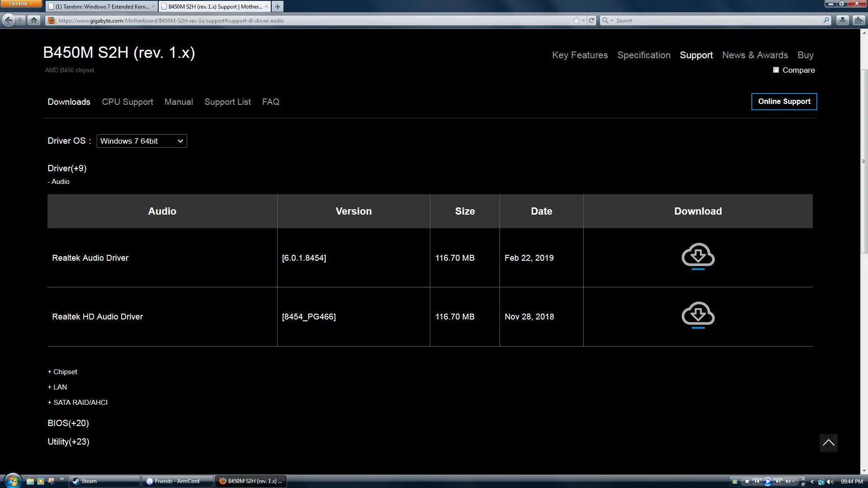Stop playback in the taskbar media player
This screenshot has width=868, height=488.
coord(746,481)
